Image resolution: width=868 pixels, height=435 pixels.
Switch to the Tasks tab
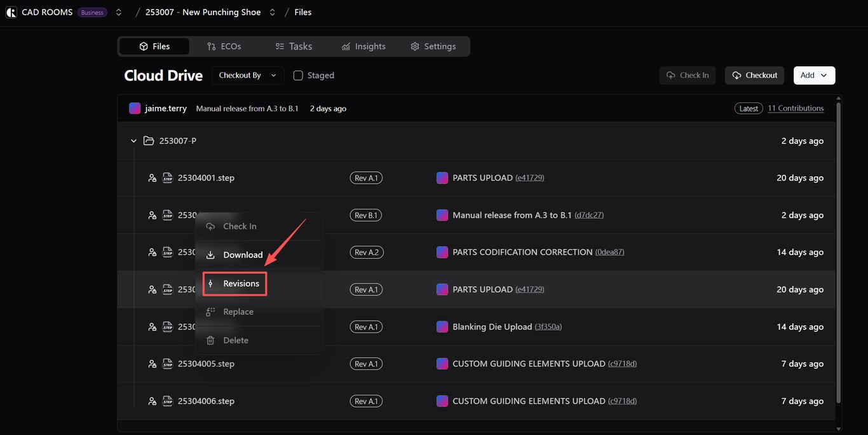(x=294, y=46)
